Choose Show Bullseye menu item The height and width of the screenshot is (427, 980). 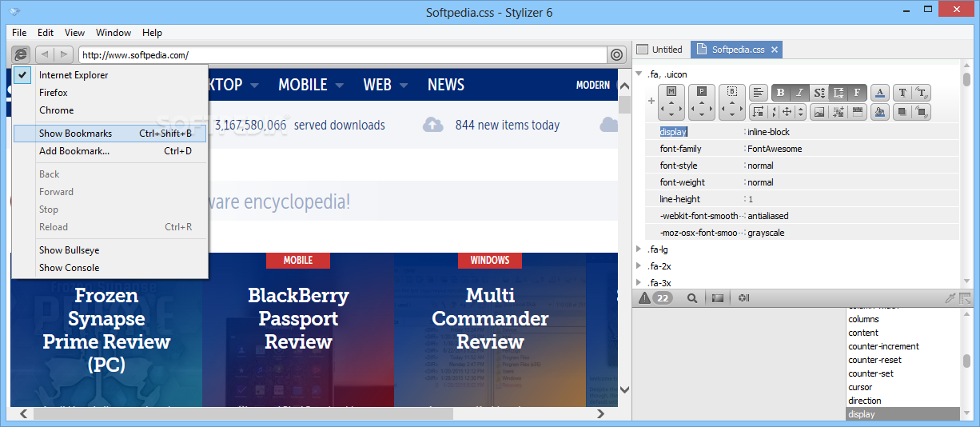[110, 250]
